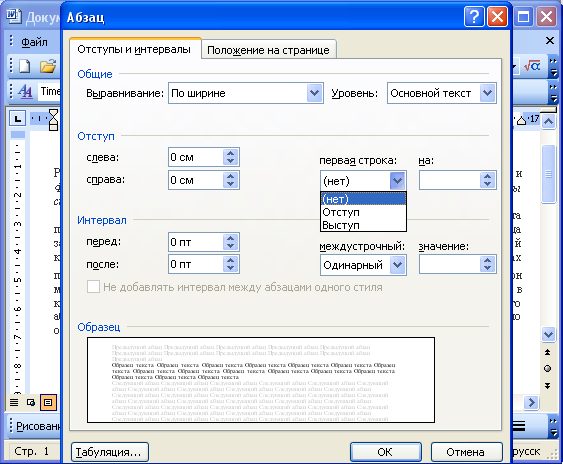
Task: Click the New Document icon in toolbar
Action: (25, 66)
